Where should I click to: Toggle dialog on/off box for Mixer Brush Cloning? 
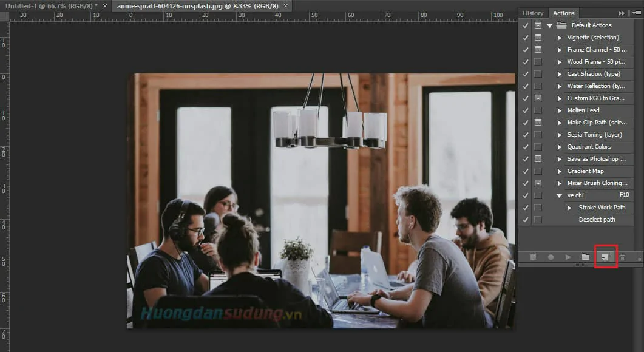click(x=538, y=183)
